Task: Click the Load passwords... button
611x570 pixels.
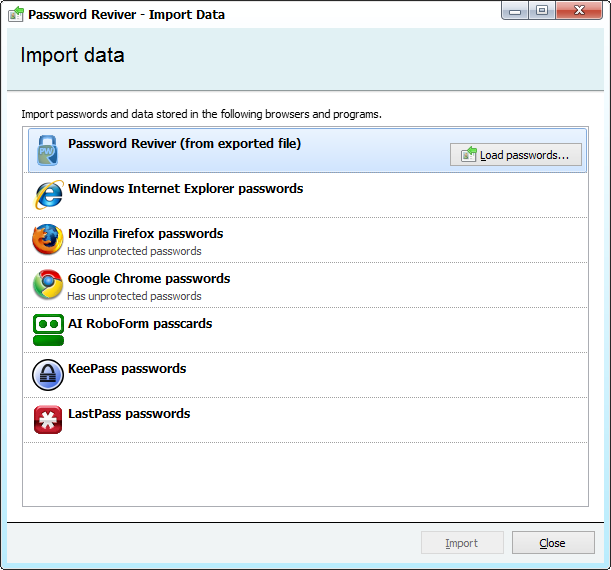Action: 516,155
